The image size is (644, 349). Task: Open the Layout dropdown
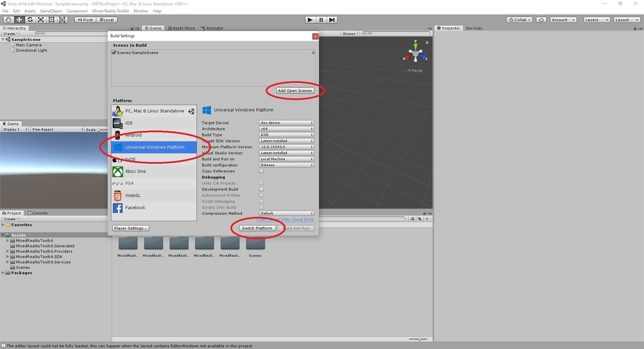pos(626,20)
